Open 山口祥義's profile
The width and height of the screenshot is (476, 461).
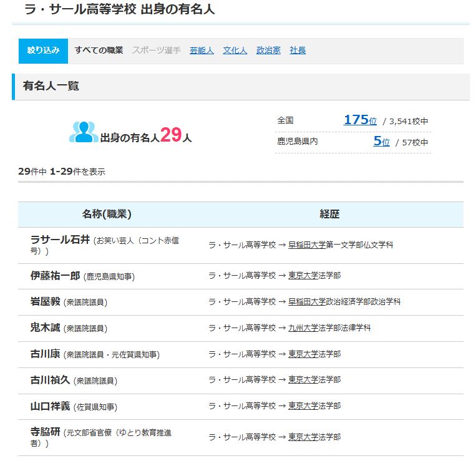click(x=50, y=406)
